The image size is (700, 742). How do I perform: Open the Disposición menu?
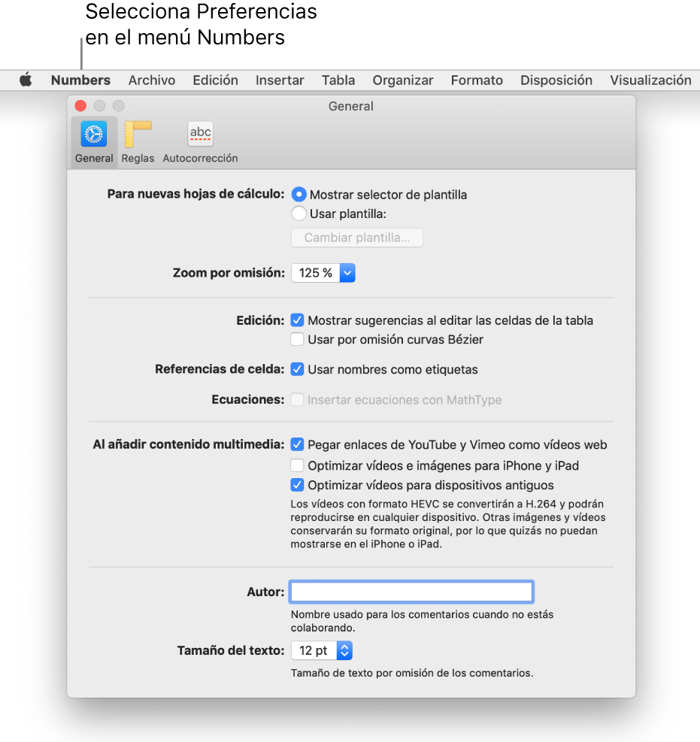(x=556, y=80)
